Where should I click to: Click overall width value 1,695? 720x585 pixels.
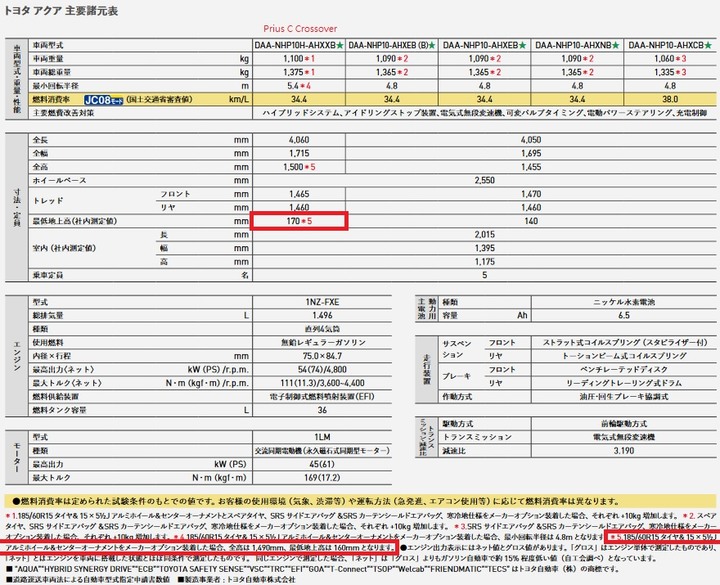click(531, 153)
